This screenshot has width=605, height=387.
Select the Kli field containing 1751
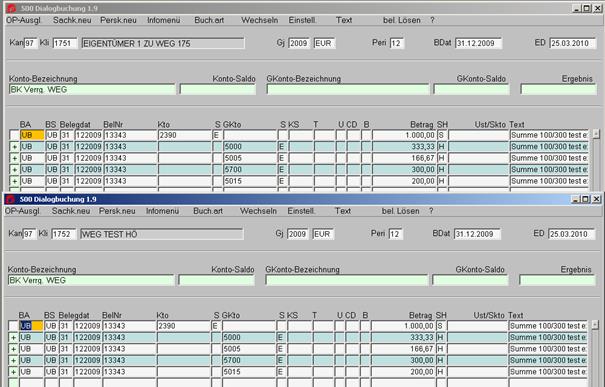(x=65, y=43)
